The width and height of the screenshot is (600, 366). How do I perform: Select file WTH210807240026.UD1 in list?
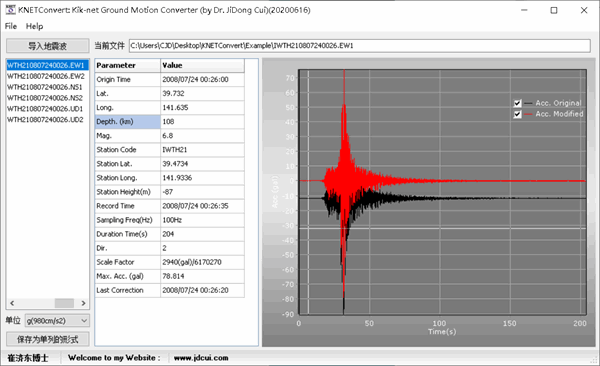(47, 109)
